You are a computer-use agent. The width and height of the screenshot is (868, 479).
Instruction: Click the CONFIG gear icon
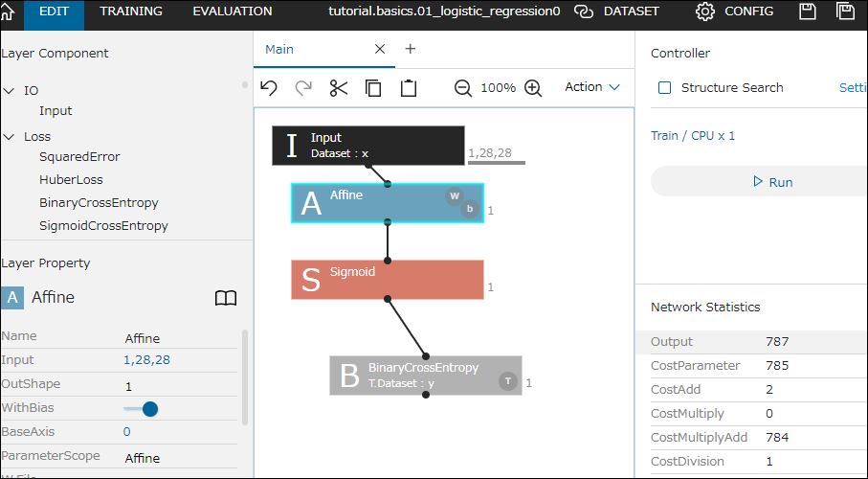pos(704,11)
